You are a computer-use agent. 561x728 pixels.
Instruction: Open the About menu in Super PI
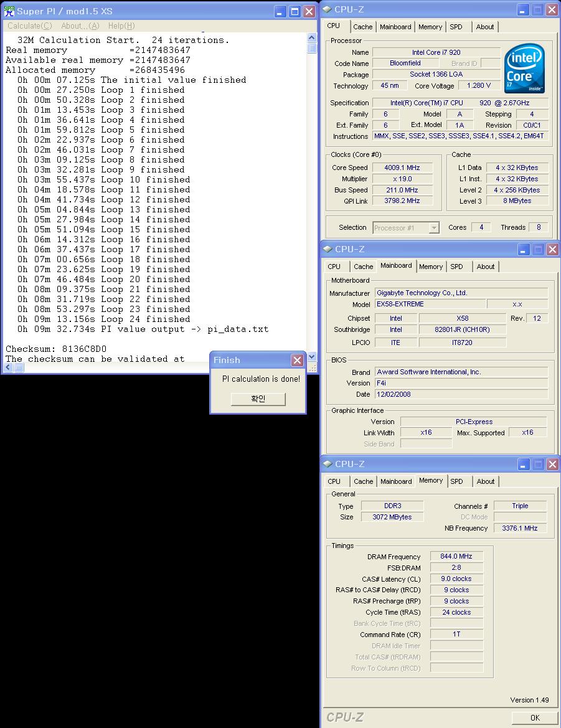80,26
